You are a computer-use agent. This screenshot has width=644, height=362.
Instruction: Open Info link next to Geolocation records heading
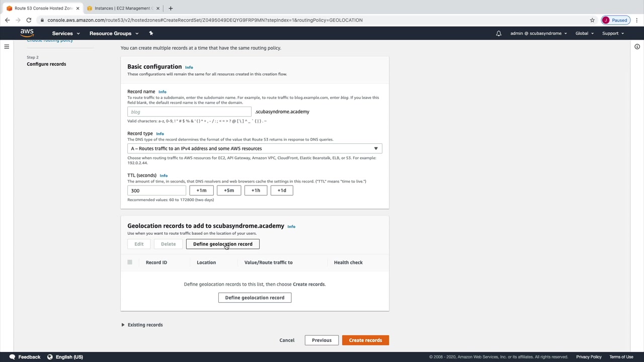point(291,227)
